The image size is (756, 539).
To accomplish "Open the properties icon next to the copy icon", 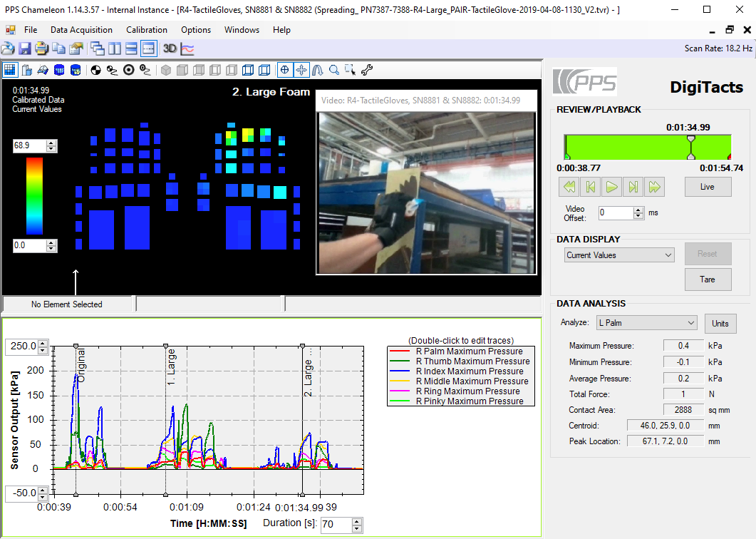I will click(76, 48).
